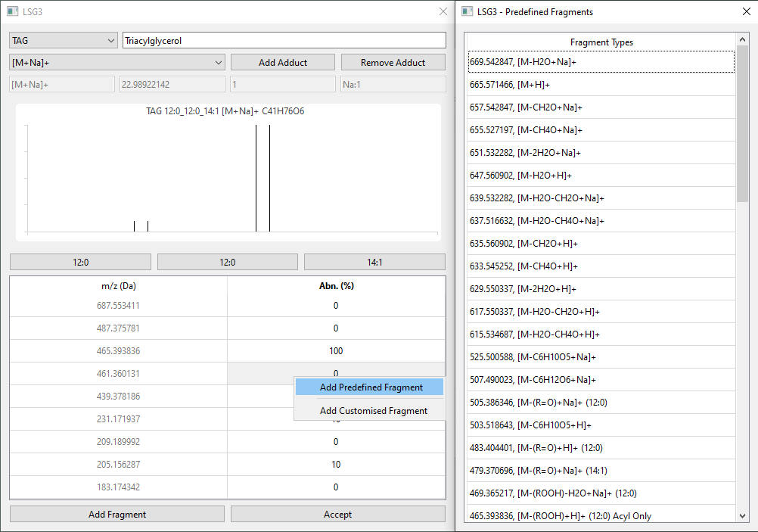Screen dimensions: 758x532
Task: Click the Remove Adduct button
Action: (x=393, y=62)
